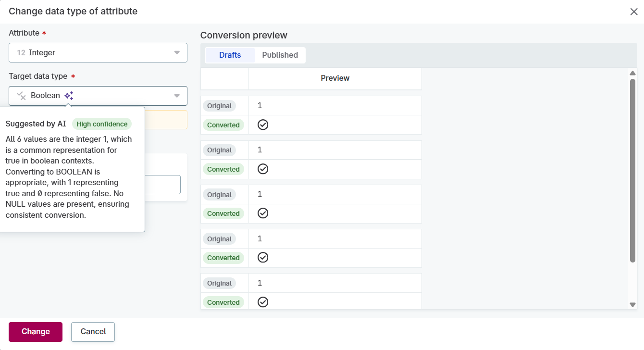Click the scroll up arrow in preview
The width and height of the screenshot is (644, 350).
coord(632,73)
